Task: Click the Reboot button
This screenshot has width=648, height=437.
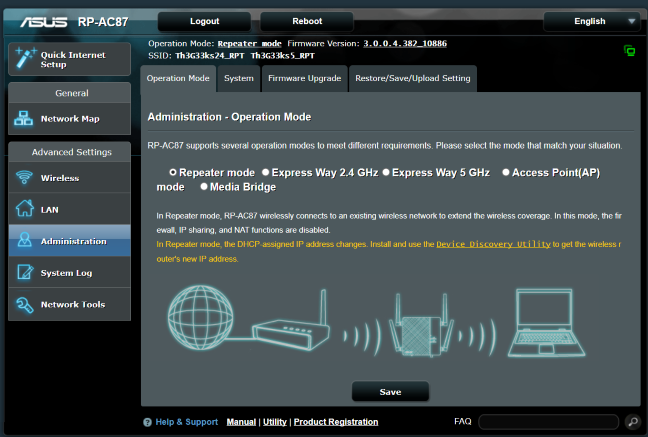Action: (307, 21)
